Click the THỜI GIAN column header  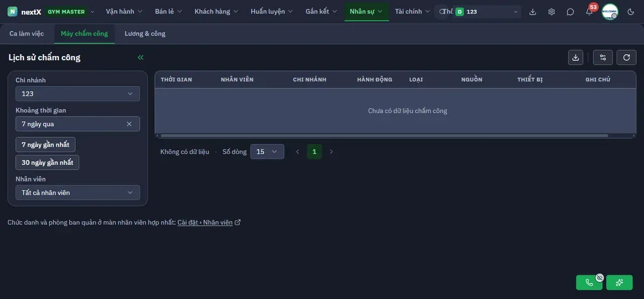coord(176,79)
